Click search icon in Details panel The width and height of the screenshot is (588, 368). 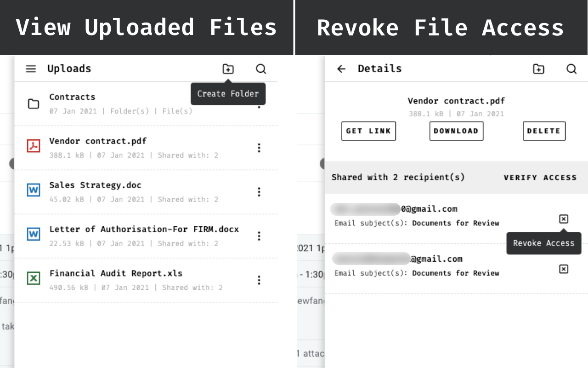tap(571, 69)
